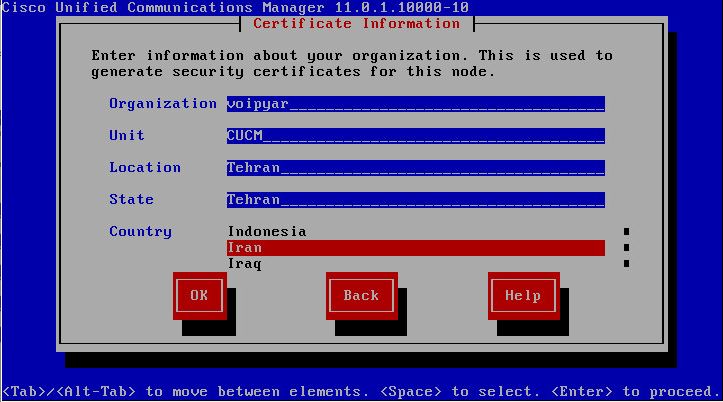
Task: Click the Organization field containing voipyar
Action: [415, 104]
